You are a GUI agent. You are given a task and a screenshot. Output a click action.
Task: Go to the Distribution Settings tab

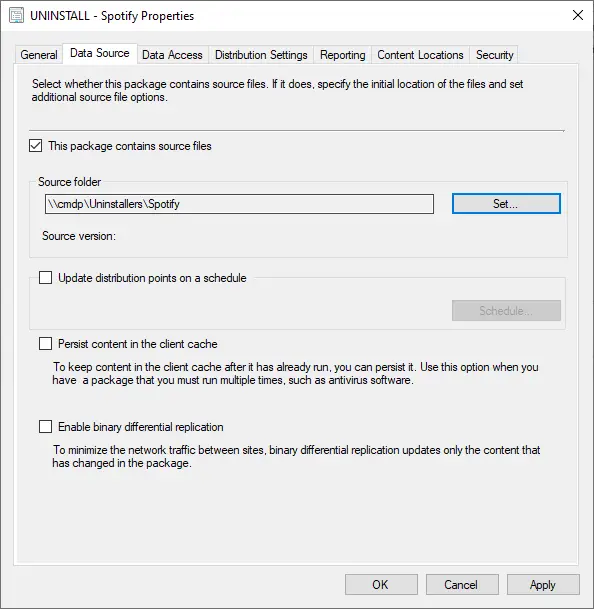coord(261,55)
